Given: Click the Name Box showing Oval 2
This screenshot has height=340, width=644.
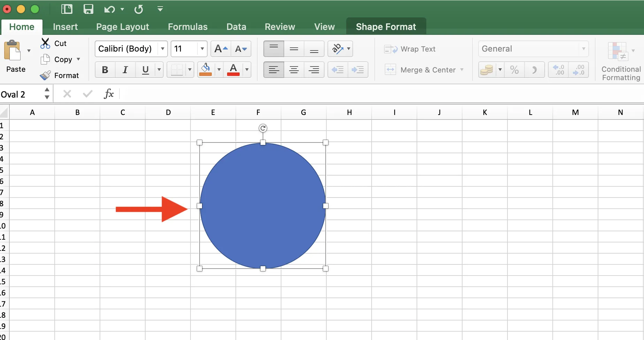Looking at the screenshot, I should [x=21, y=94].
